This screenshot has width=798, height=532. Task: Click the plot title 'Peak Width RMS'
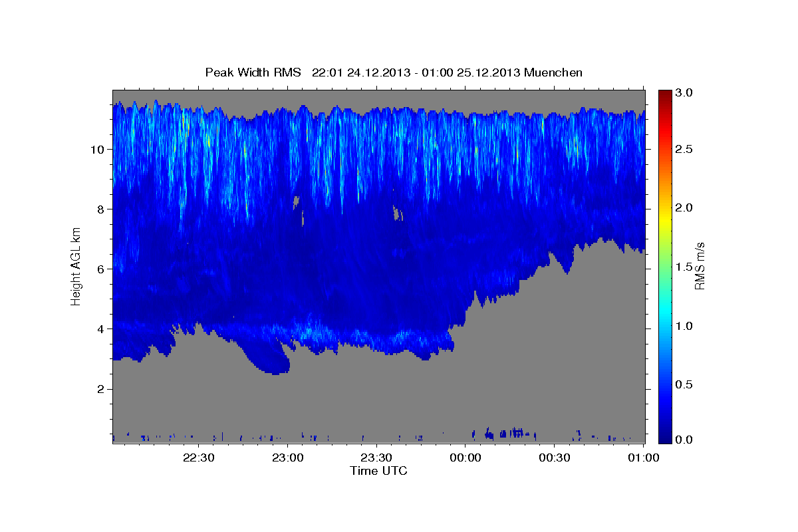(253, 72)
